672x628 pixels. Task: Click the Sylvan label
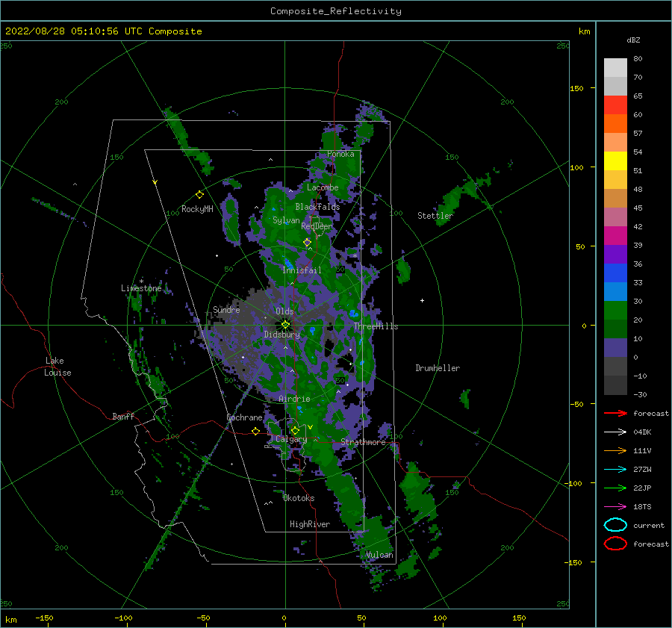286,220
